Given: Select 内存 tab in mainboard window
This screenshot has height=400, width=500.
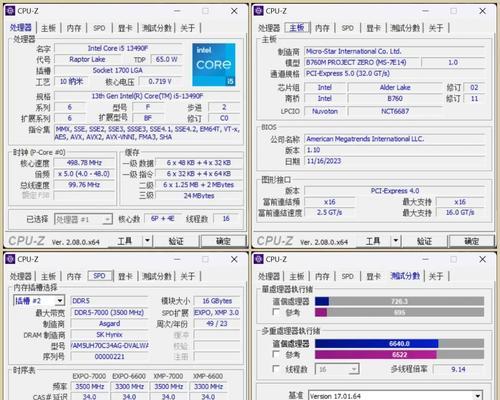Looking at the screenshot, I should coord(322,28).
